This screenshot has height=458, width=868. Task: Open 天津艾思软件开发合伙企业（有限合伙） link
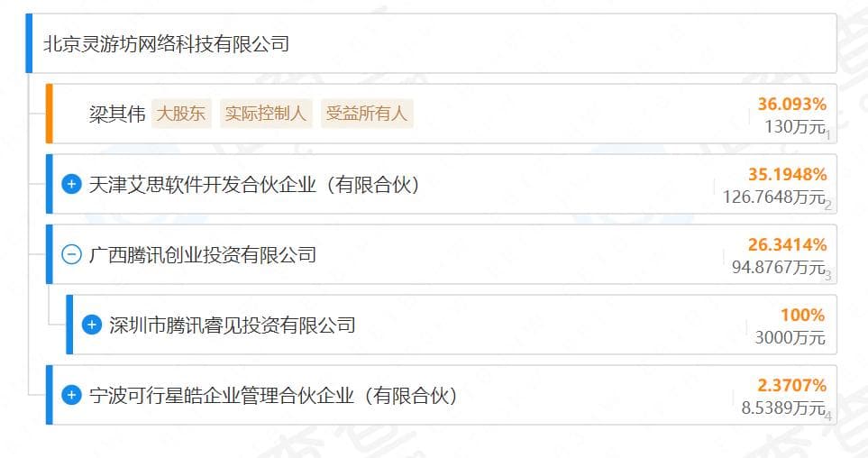coord(255,185)
